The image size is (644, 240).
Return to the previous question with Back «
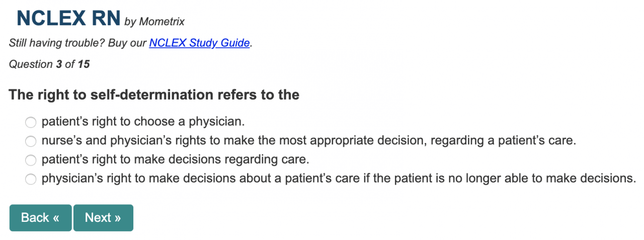40,218
